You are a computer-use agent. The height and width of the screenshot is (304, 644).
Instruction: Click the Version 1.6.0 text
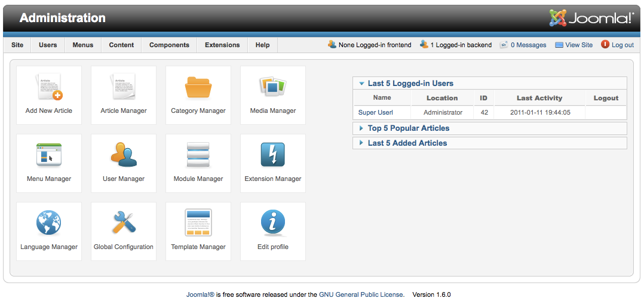[432, 294]
